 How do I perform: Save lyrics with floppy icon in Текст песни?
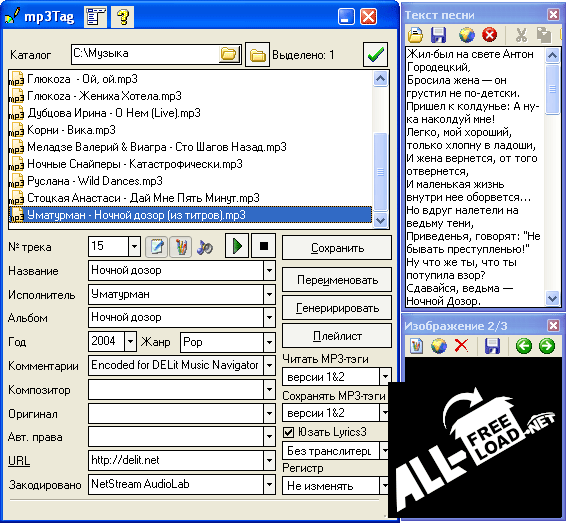tap(439, 35)
